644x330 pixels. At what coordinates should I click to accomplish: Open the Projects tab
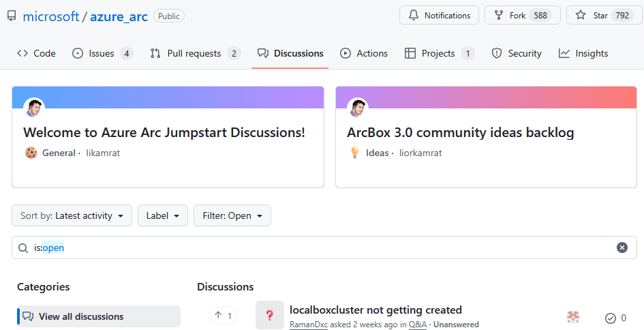(x=440, y=53)
